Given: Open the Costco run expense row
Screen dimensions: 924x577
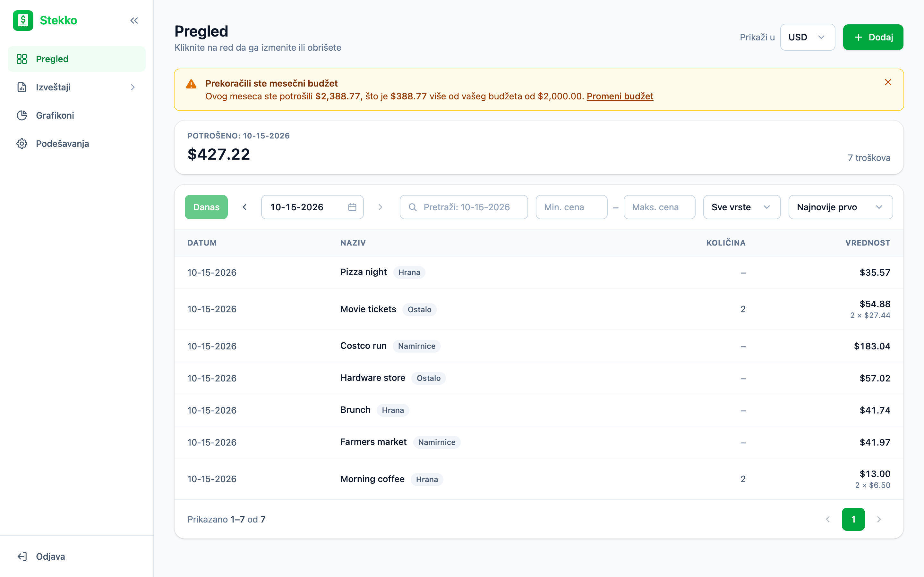Looking at the screenshot, I should point(539,346).
